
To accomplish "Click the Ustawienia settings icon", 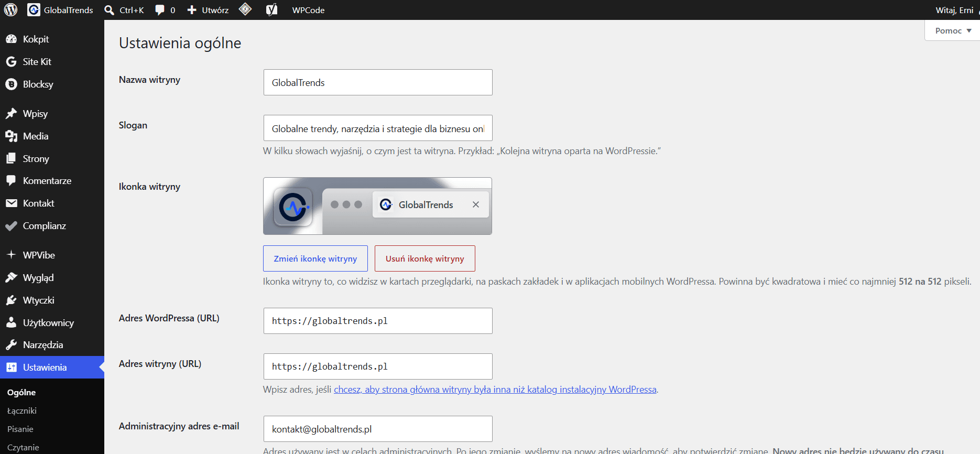I will [x=11, y=367].
